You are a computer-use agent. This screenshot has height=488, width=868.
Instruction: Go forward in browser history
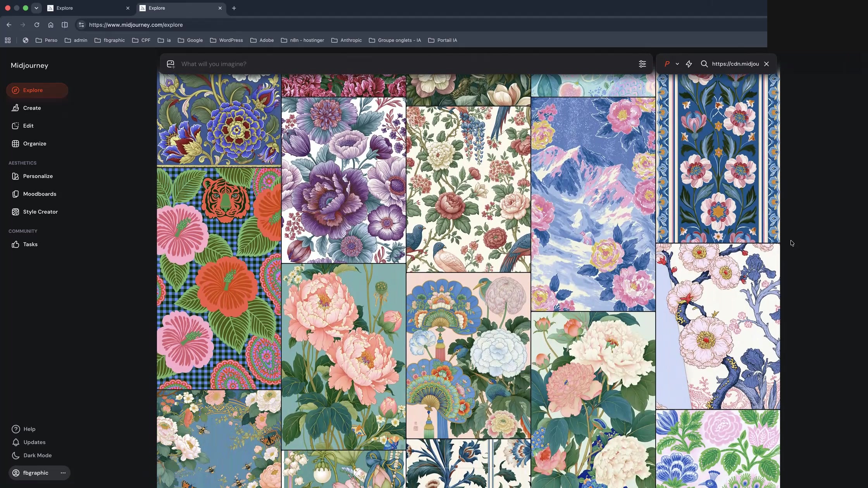coord(23,25)
